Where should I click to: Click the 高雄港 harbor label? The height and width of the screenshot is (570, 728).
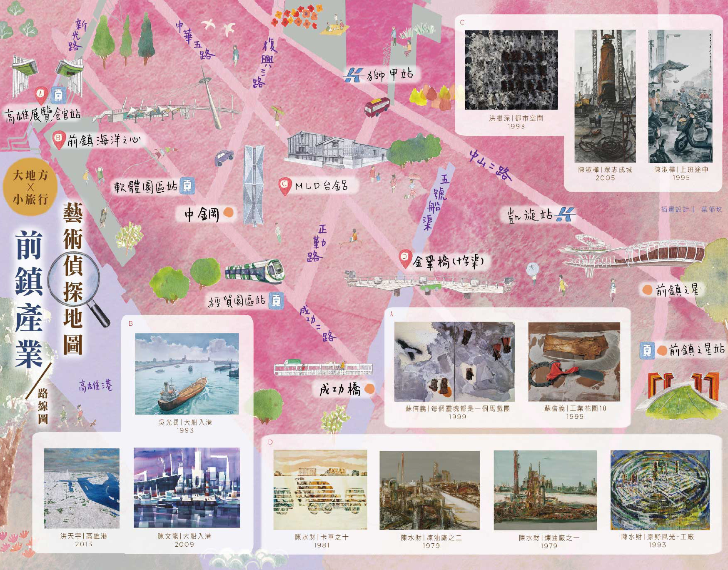point(96,385)
